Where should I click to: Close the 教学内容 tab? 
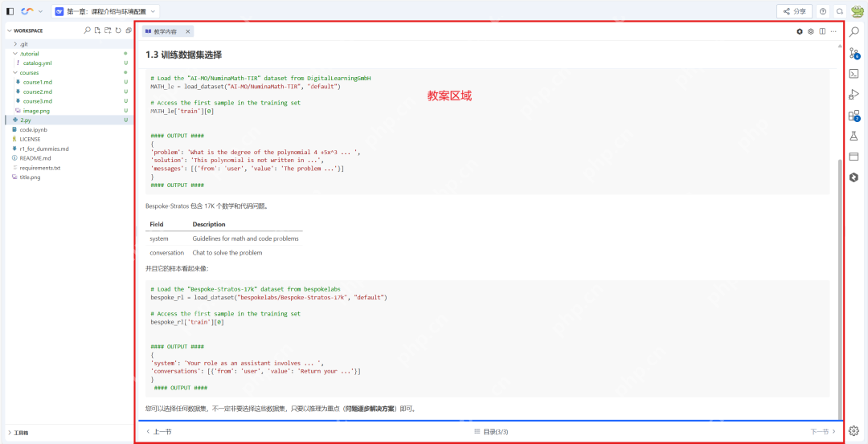187,31
